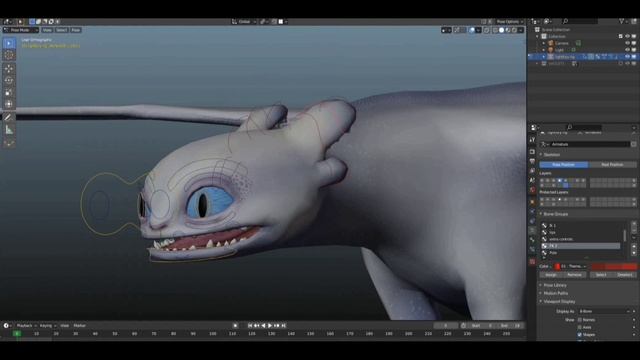This screenshot has height=360, width=640.
Task: Disable the Shapes show checkbox
Action: click(580, 335)
